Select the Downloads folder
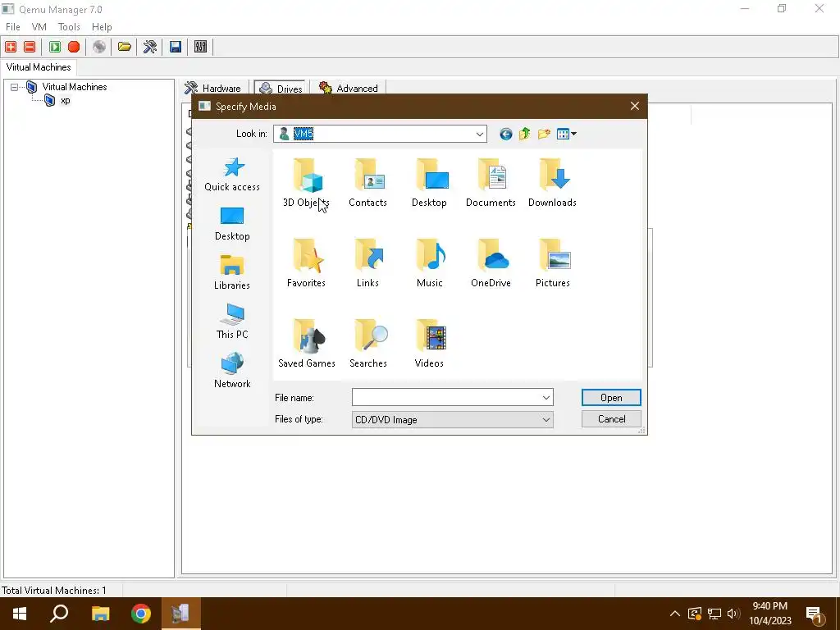The width and height of the screenshot is (840, 630). click(x=552, y=183)
